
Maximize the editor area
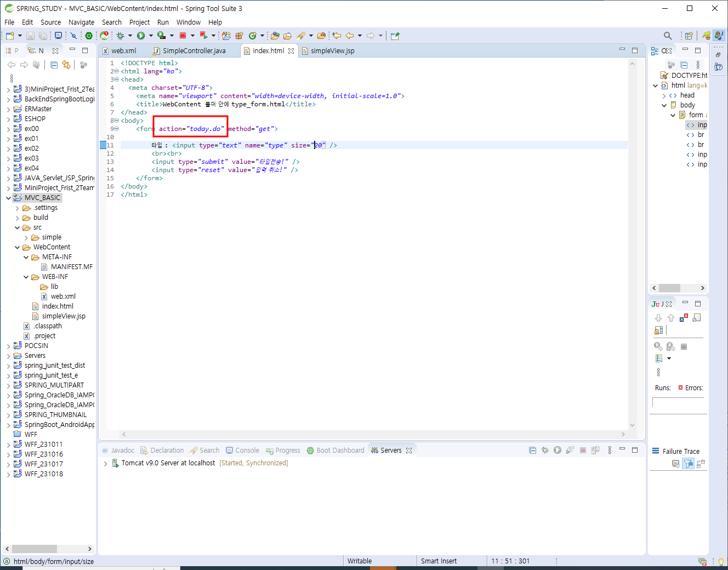[x=635, y=50]
